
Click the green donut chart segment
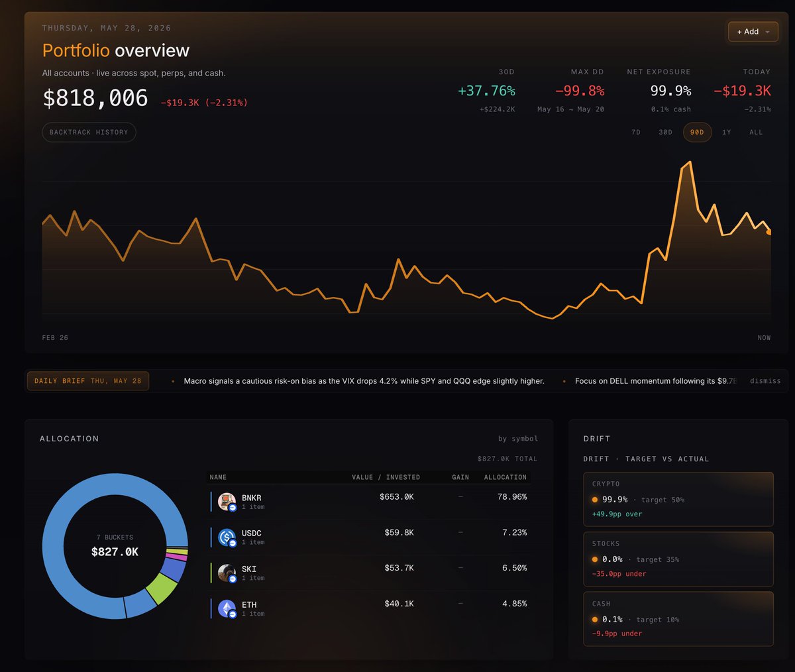click(161, 588)
